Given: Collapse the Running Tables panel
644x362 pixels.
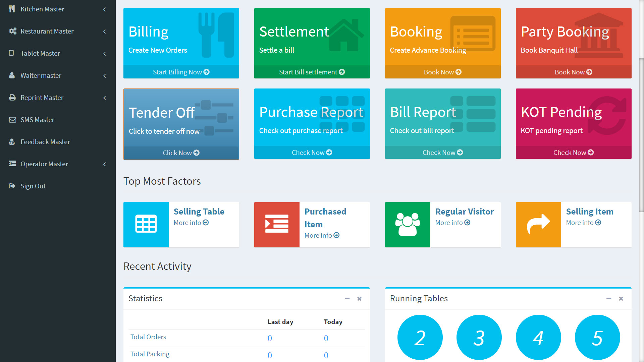Looking at the screenshot, I should (609, 298).
